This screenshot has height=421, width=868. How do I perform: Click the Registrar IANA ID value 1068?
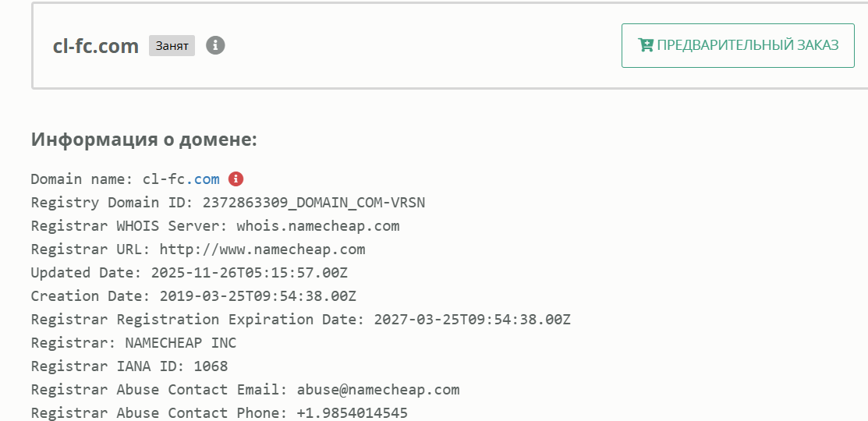(x=211, y=366)
